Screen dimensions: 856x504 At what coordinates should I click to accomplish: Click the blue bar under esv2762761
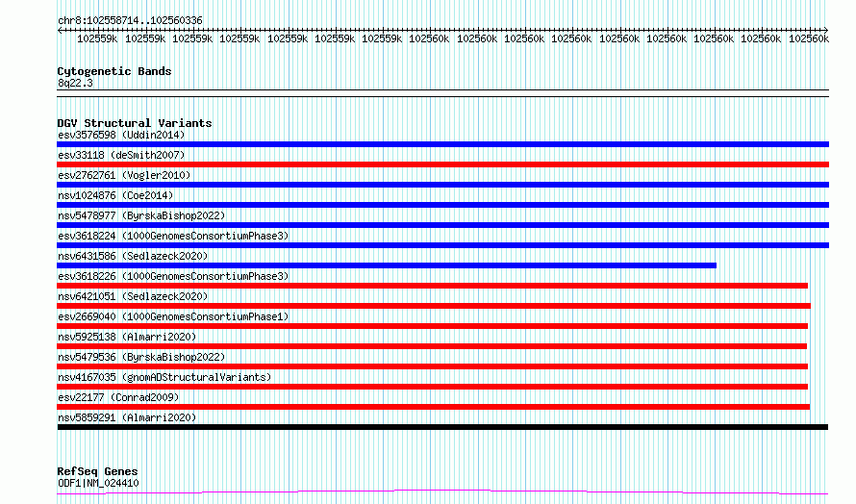click(442, 185)
